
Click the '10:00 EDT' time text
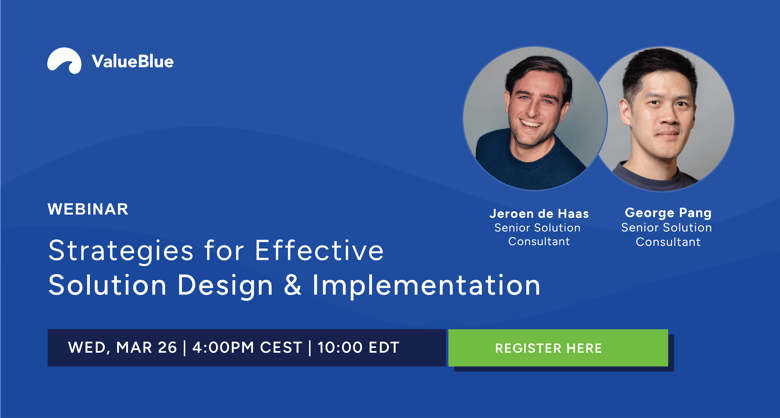(x=358, y=348)
